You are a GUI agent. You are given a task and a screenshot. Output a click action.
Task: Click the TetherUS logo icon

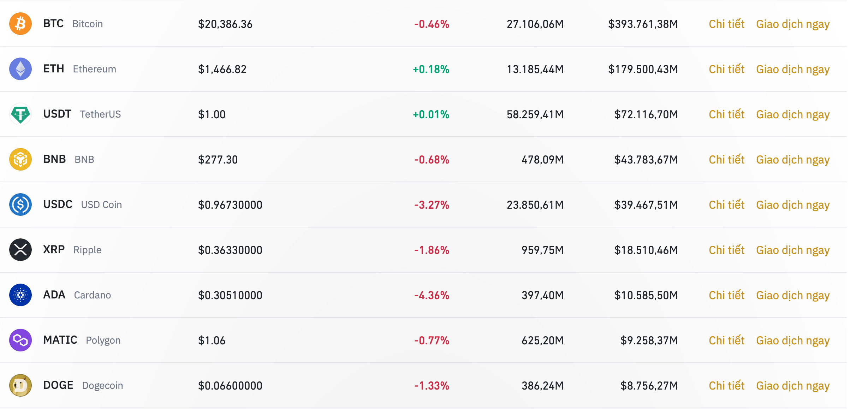tap(20, 114)
